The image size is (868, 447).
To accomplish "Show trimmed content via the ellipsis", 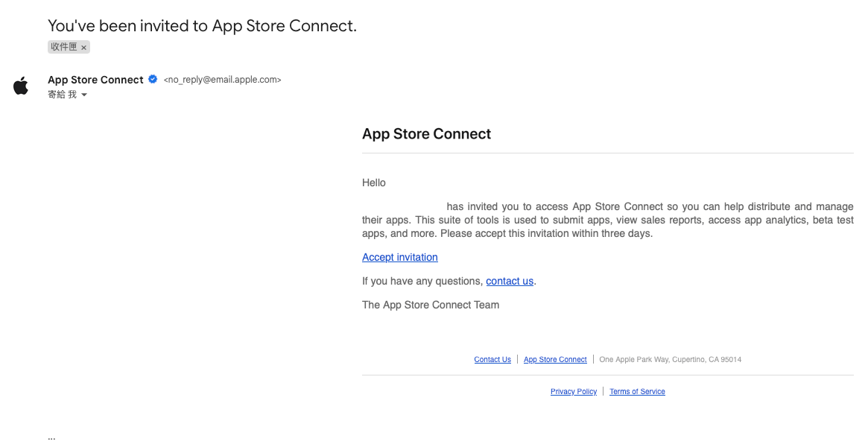I will pyautogui.click(x=51, y=437).
